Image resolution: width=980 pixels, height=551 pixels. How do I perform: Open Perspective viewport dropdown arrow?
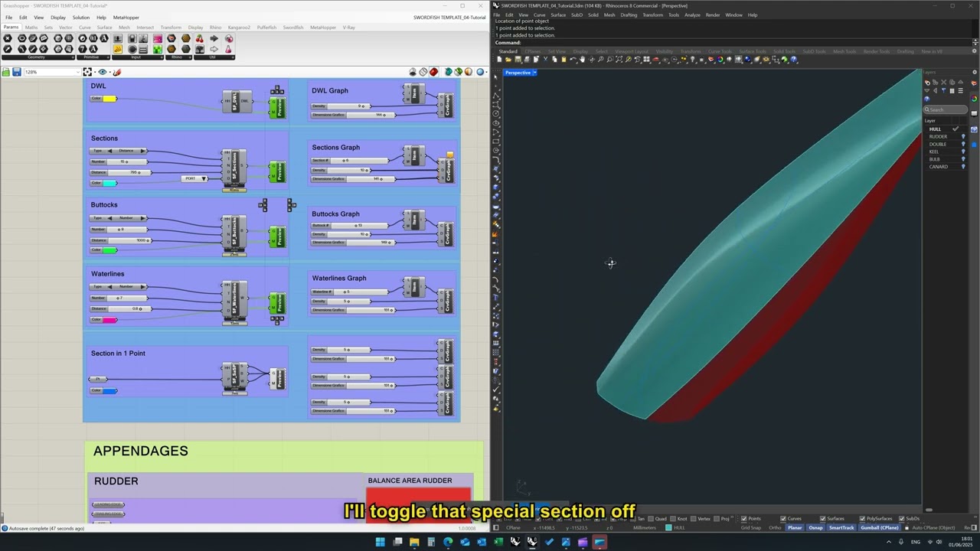[535, 73]
